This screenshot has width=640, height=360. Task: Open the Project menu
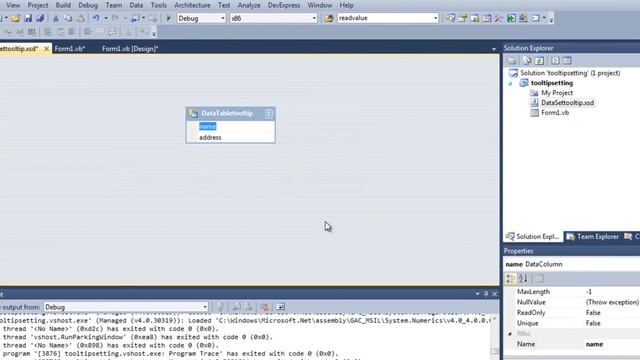38,5
